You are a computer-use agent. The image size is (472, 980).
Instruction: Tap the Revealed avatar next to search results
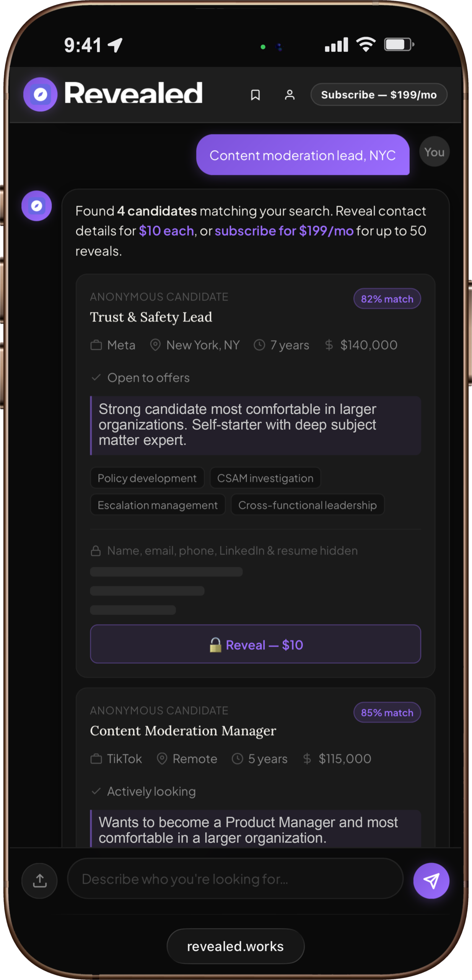36,206
